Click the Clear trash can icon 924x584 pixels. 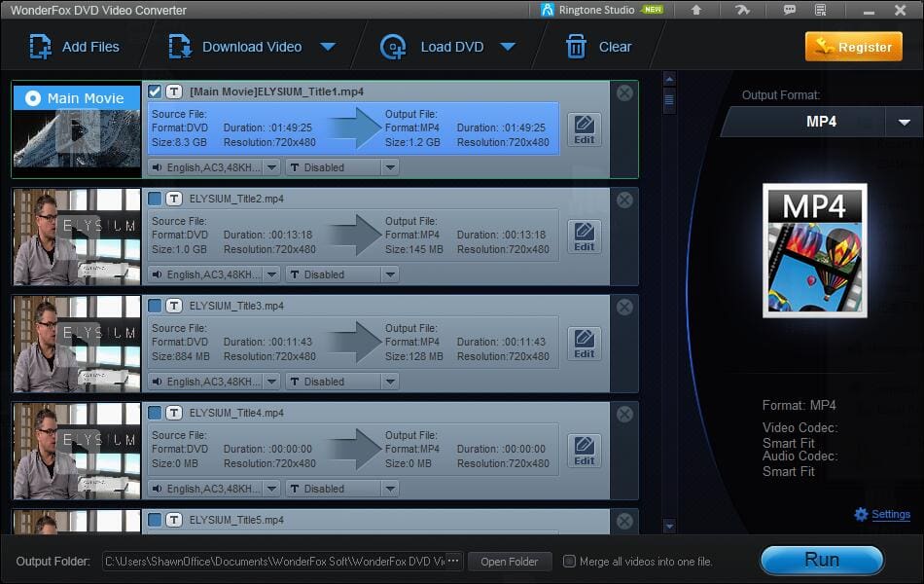576,47
